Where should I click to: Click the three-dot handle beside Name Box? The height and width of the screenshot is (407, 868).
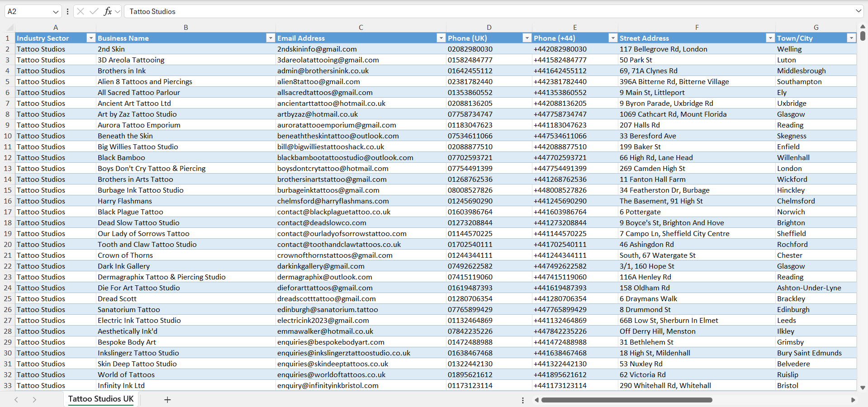67,12
